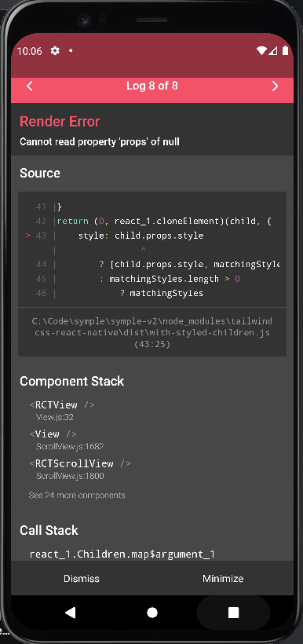303x644 pixels.
Task: Tap the settings gear icon in status bar
Action: pos(55,50)
